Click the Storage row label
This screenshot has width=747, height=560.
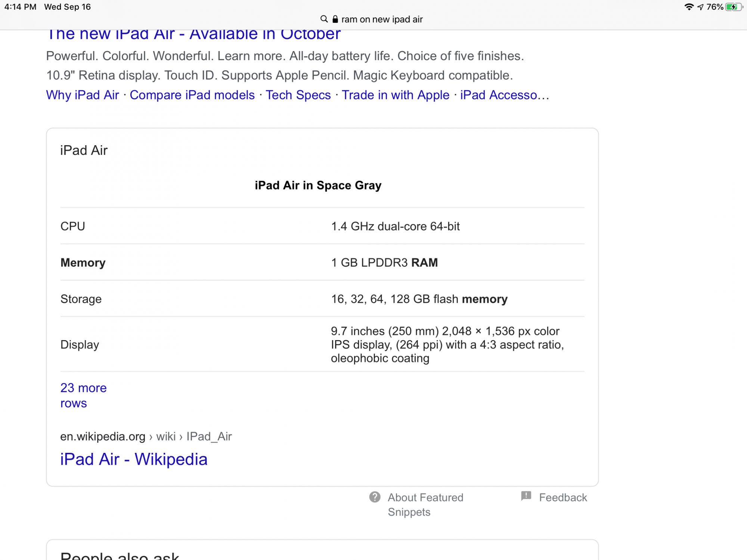81,299
